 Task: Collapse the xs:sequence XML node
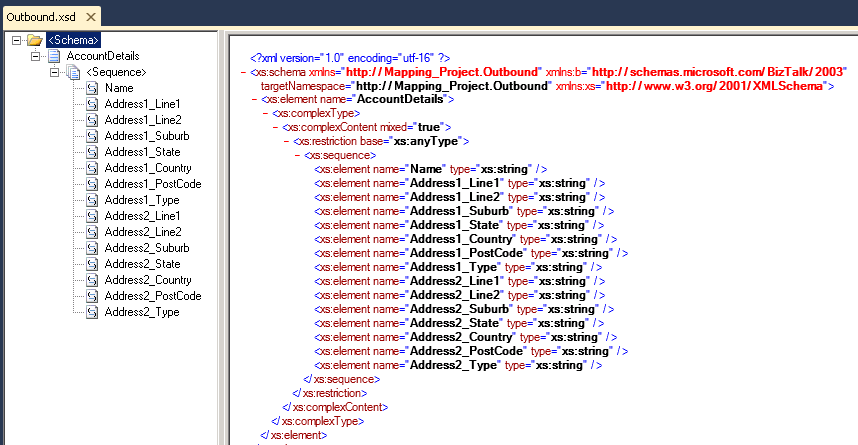click(297, 156)
